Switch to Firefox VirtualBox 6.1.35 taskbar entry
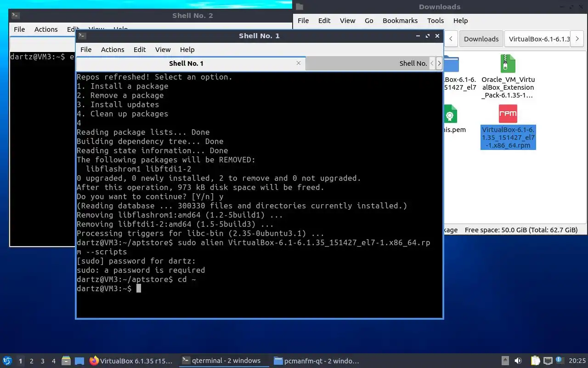The image size is (588, 368). (131, 361)
